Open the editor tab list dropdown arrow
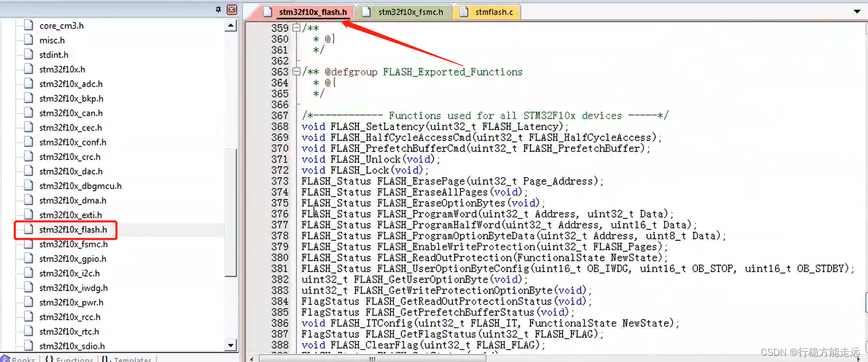The image size is (868, 362). 857,11
